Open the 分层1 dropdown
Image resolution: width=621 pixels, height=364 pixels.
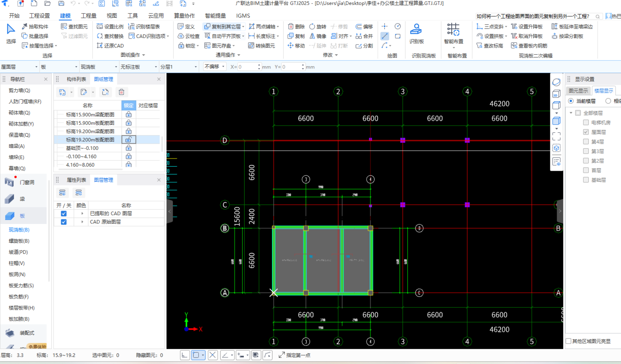(x=179, y=67)
